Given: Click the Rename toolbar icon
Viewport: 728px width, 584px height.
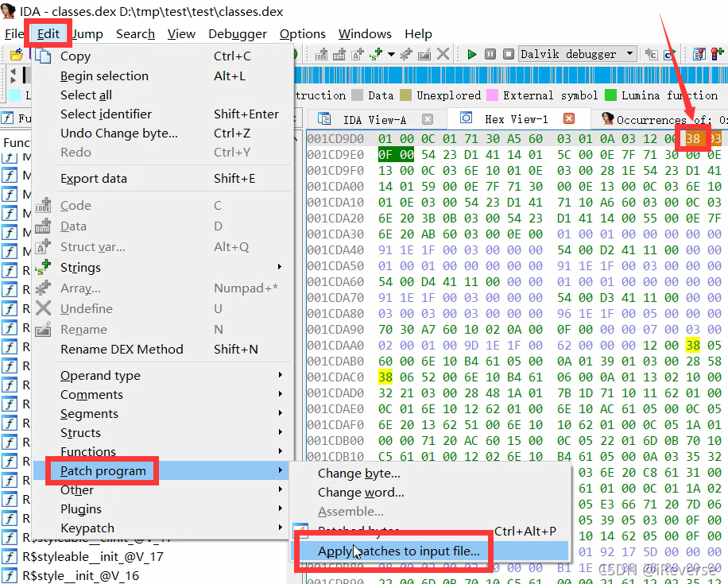Looking at the screenshot, I should [x=424, y=54].
